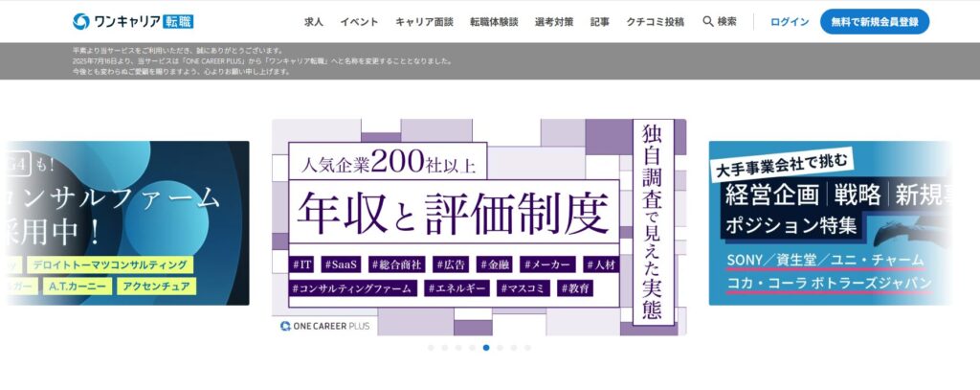This screenshot has height=390, width=980.
Task: Select the fourth carousel dot
Action: click(x=472, y=348)
